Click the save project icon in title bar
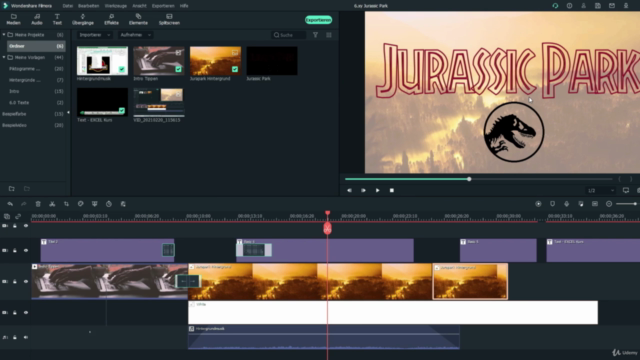The height and width of the screenshot is (360, 640). [x=598, y=6]
